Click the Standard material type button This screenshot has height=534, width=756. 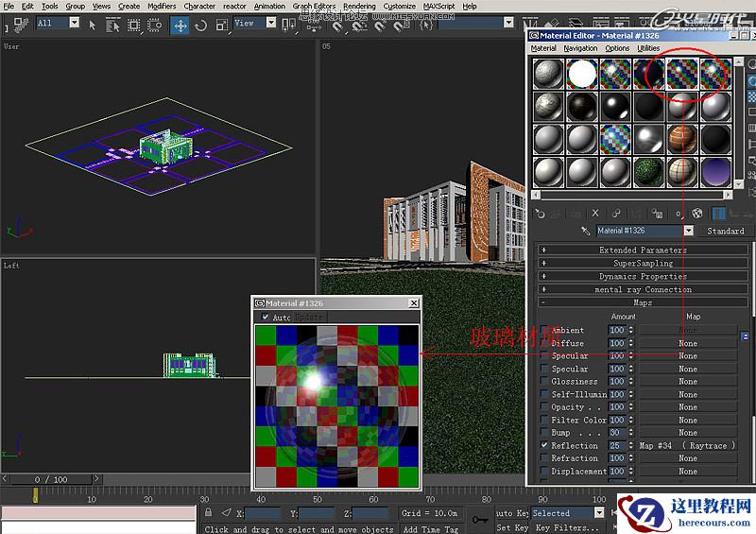point(725,231)
